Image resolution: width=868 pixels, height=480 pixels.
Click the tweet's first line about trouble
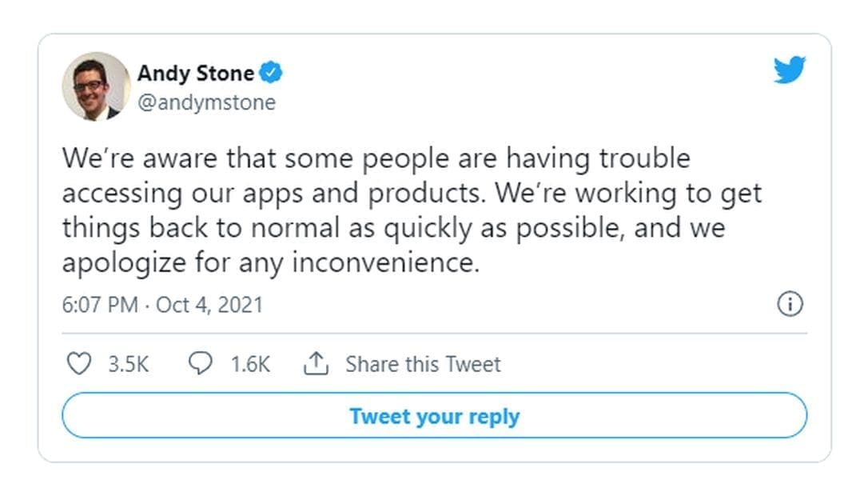coord(376,158)
